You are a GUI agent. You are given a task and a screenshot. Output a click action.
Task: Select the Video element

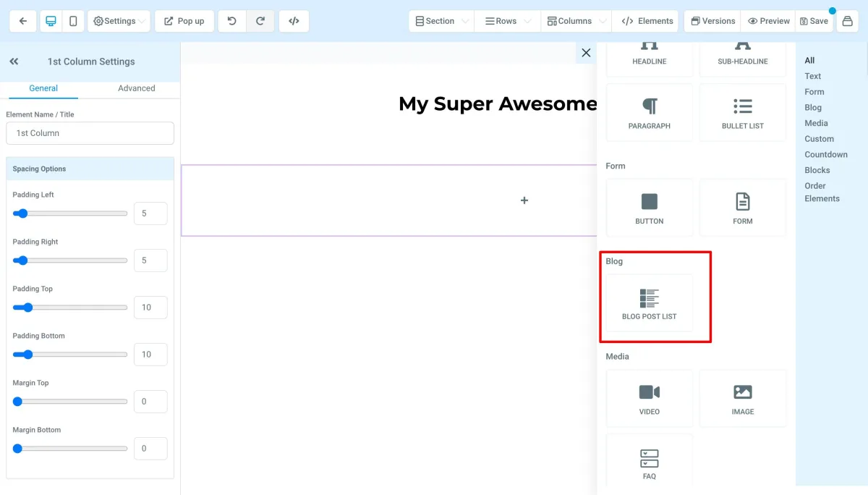pyautogui.click(x=650, y=399)
